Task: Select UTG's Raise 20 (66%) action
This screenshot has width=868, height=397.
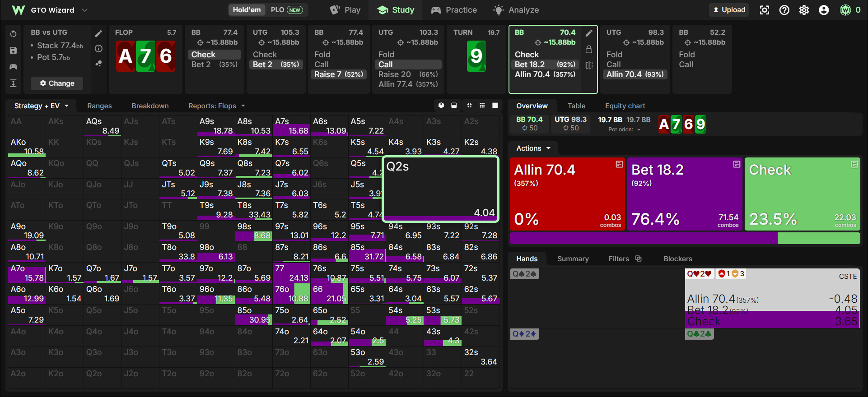Action: pos(408,74)
